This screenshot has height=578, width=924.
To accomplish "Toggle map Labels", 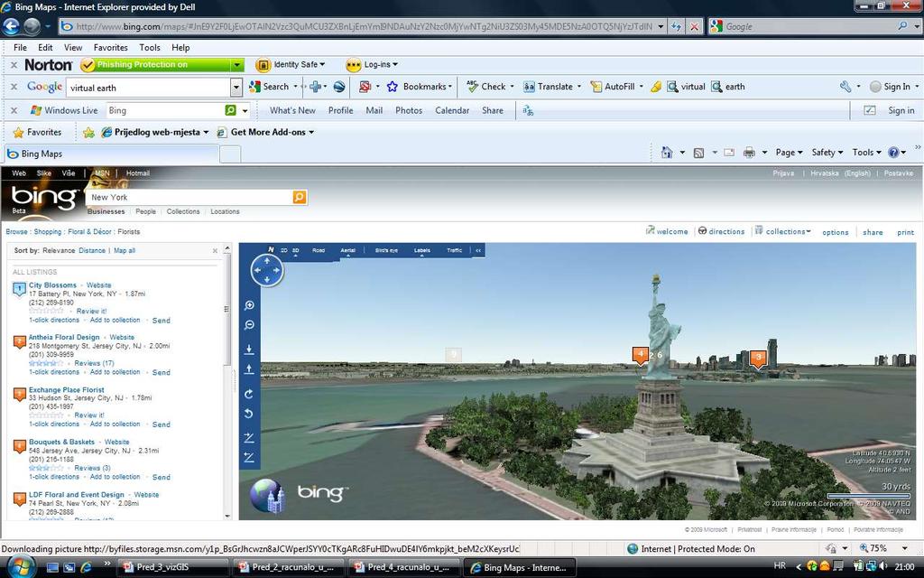I will point(422,251).
